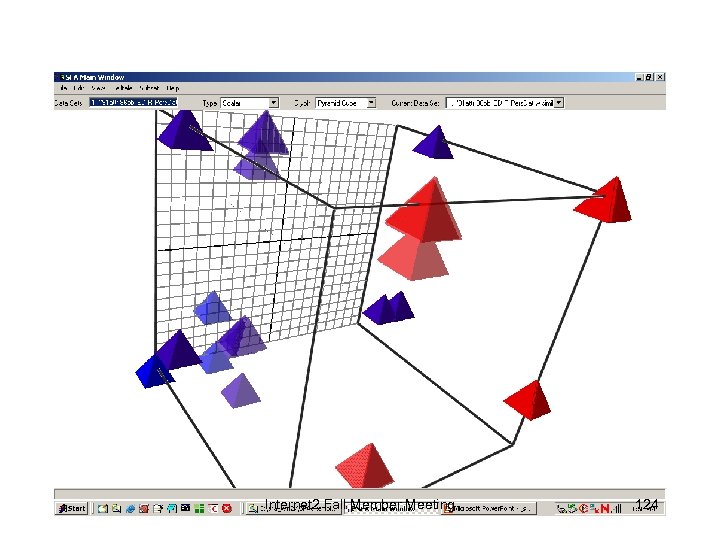Viewport: 720px width, 540px height.
Task: Click the first taskbar window button after quick launch
Action: [292, 508]
